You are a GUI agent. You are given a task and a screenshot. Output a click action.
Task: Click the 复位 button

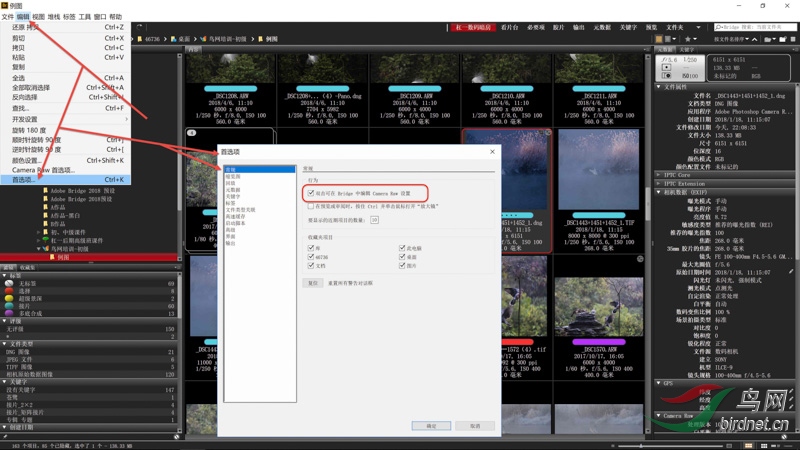coord(313,283)
